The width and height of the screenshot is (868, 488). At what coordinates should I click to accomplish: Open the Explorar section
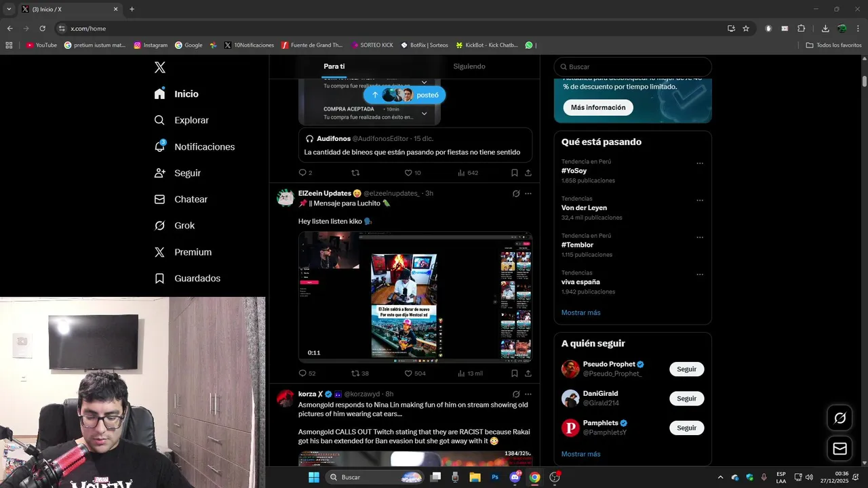tap(181, 120)
